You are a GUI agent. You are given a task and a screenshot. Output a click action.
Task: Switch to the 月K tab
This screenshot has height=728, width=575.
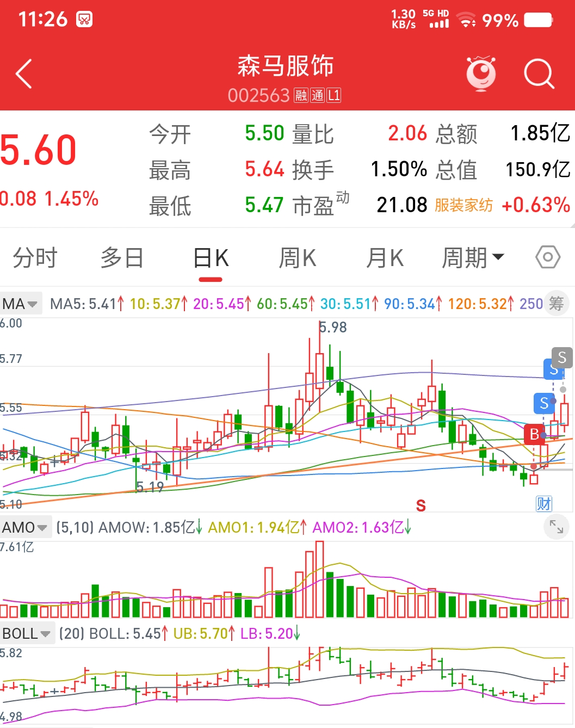pos(385,257)
